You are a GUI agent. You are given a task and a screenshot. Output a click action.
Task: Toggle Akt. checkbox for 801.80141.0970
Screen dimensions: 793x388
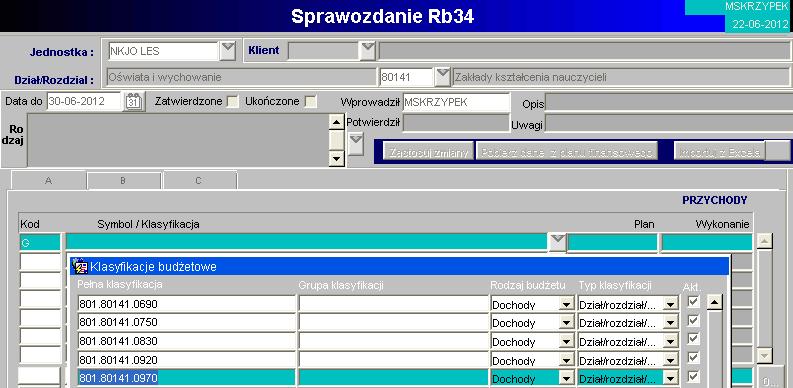coord(694,377)
